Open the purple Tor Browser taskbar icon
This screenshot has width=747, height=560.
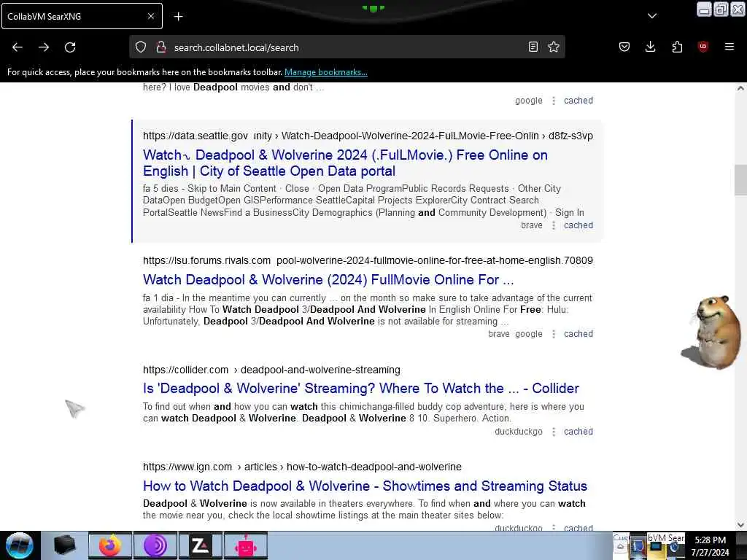point(155,545)
